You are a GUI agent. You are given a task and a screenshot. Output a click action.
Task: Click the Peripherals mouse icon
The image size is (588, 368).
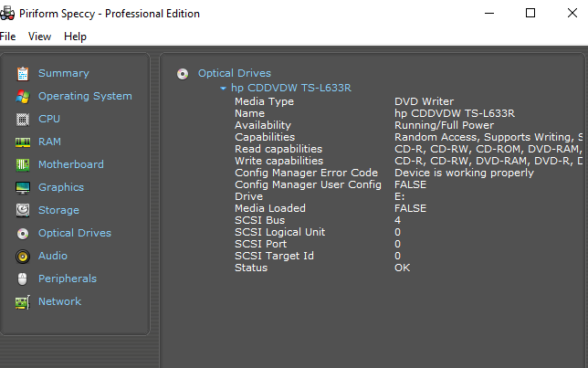[22, 279]
